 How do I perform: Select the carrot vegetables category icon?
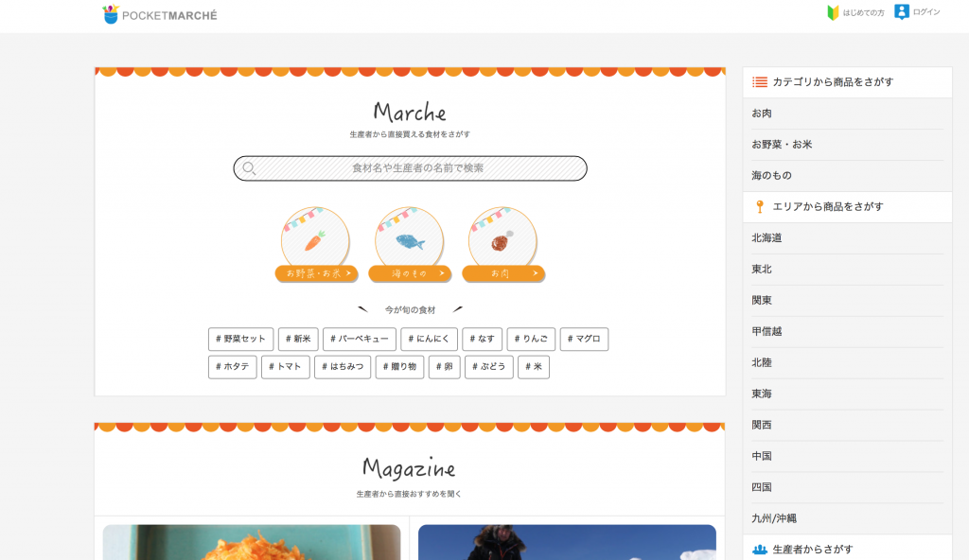pos(315,240)
